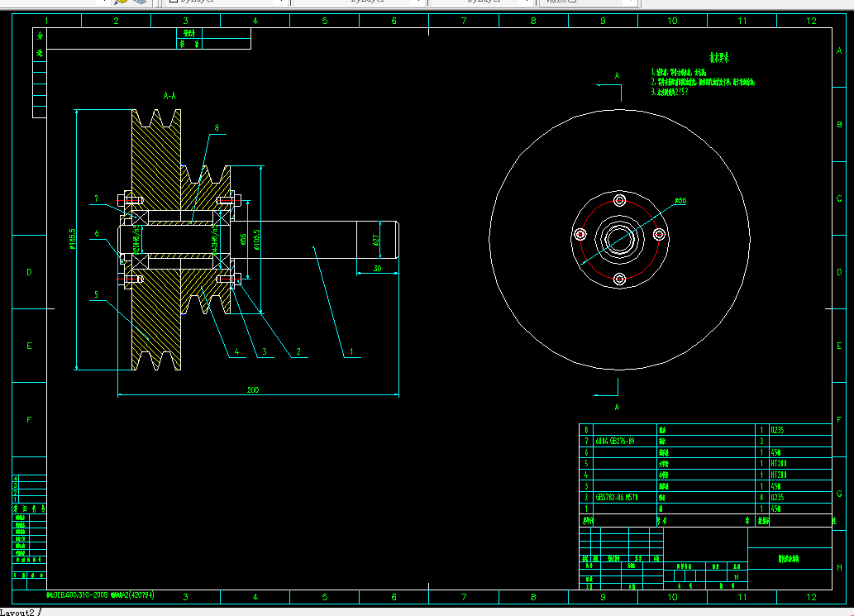Screen dimensions: 854x616
Task: Select part balloon number 5 in the section view
Action: [97, 294]
